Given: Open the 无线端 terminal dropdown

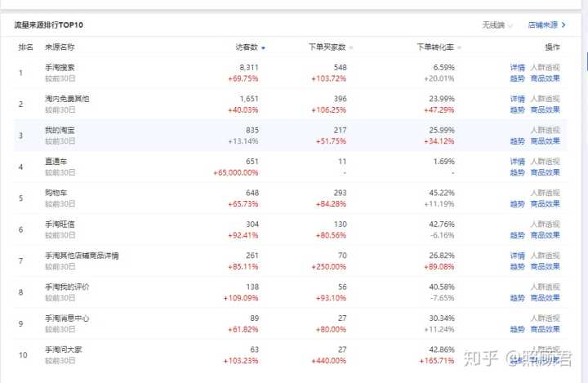Looking at the screenshot, I should click(497, 25).
